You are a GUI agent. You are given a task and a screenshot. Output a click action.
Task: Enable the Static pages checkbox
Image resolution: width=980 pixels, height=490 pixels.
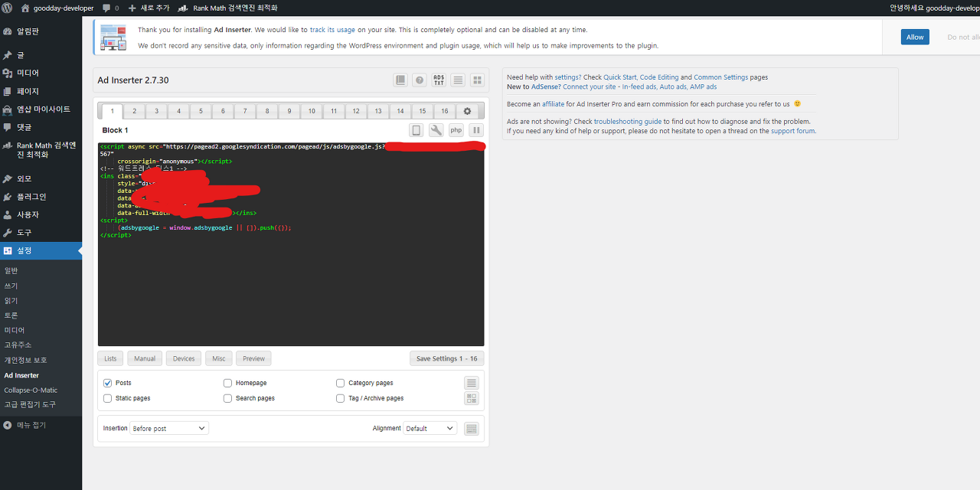(x=108, y=398)
